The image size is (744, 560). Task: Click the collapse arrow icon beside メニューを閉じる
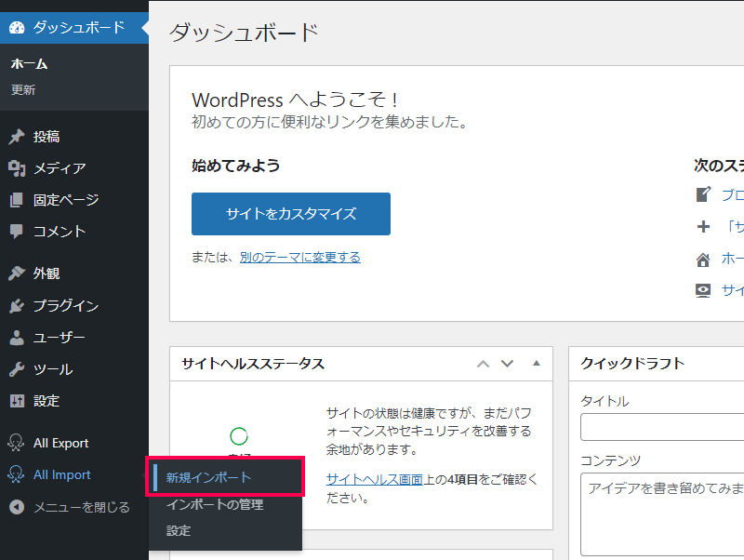tap(17, 507)
